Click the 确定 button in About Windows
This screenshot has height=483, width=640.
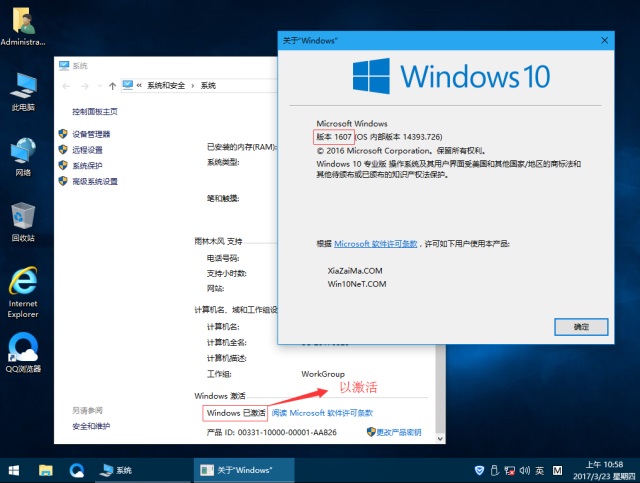pos(581,327)
